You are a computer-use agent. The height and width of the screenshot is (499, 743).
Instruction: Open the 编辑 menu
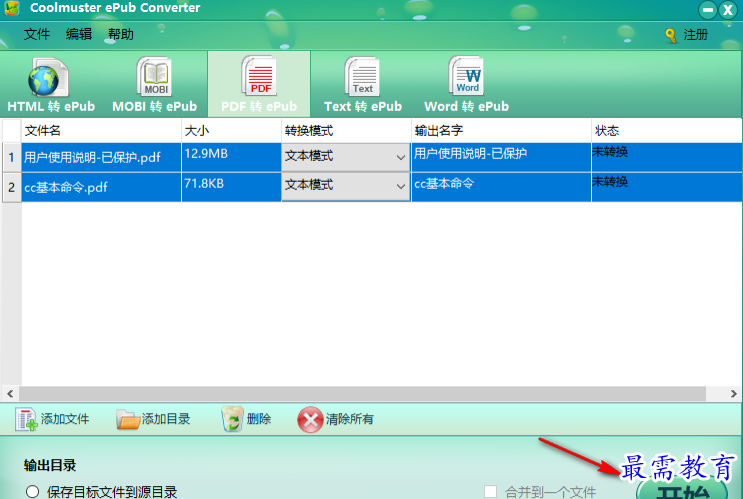point(79,34)
